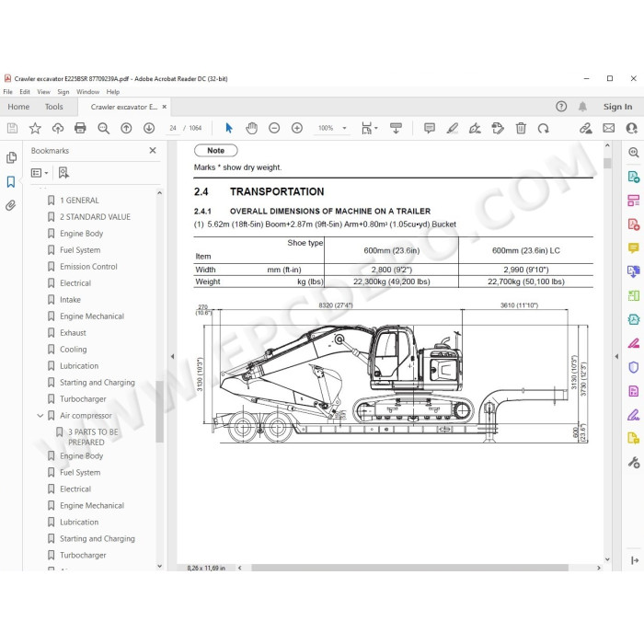Zoom in with the plus icon
Image resolution: width=644 pixels, height=644 pixels.
click(x=297, y=128)
